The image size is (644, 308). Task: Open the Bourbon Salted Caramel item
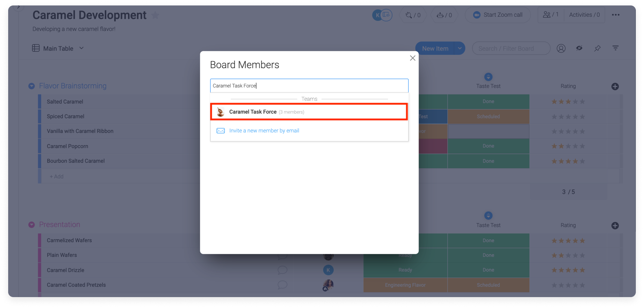(76, 161)
